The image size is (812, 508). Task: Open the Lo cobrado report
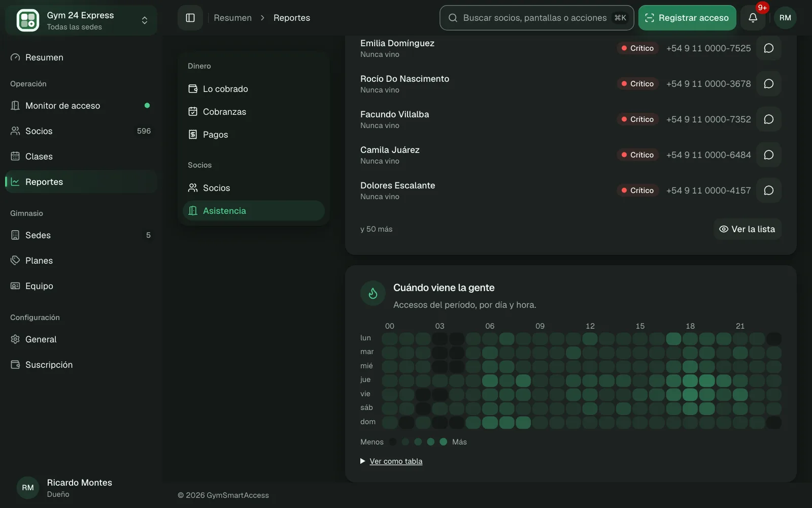pyautogui.click(x=254, y=89)
